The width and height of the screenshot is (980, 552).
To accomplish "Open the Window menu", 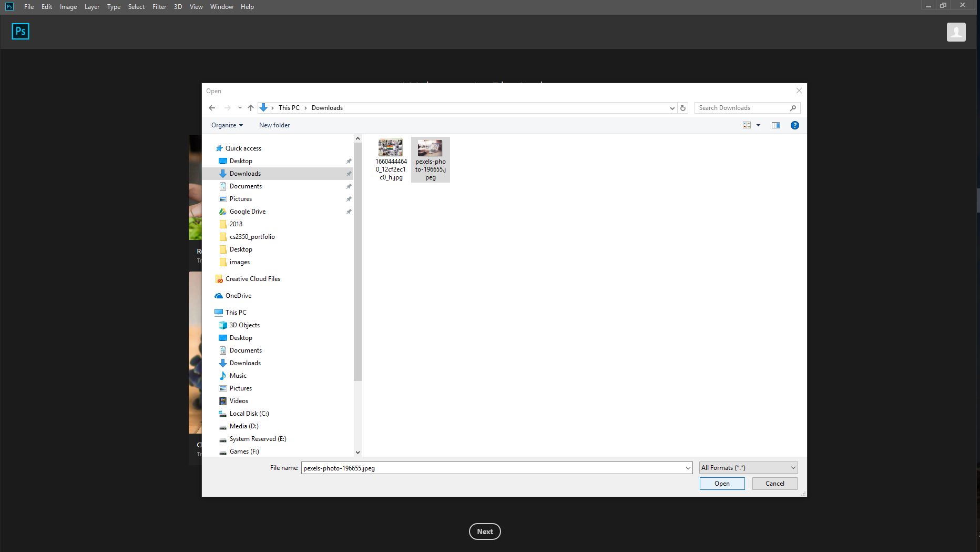I will point(221,6).
